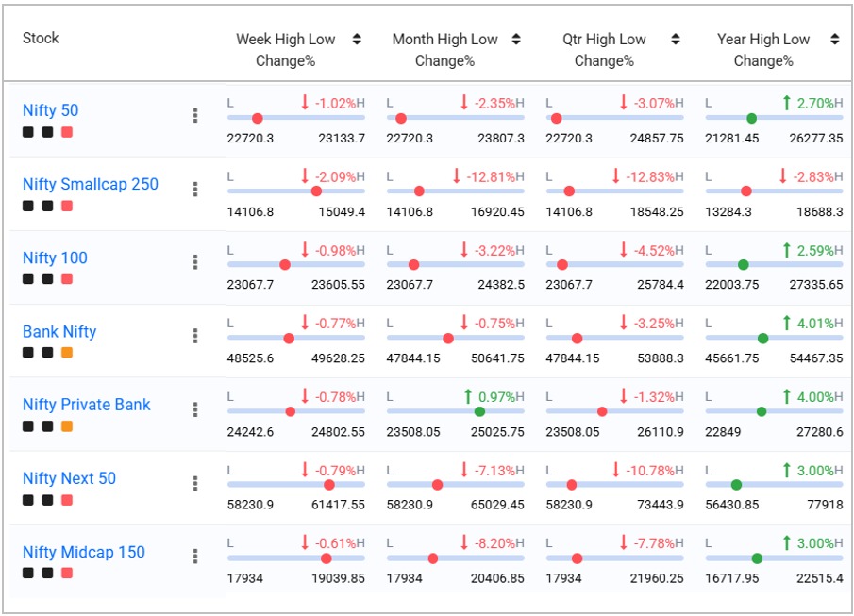The height and width of the screenshot is (616, 854).
Task: Open the three-dot menu for Nifty Private Bank
Action: (x=195, y=409)
